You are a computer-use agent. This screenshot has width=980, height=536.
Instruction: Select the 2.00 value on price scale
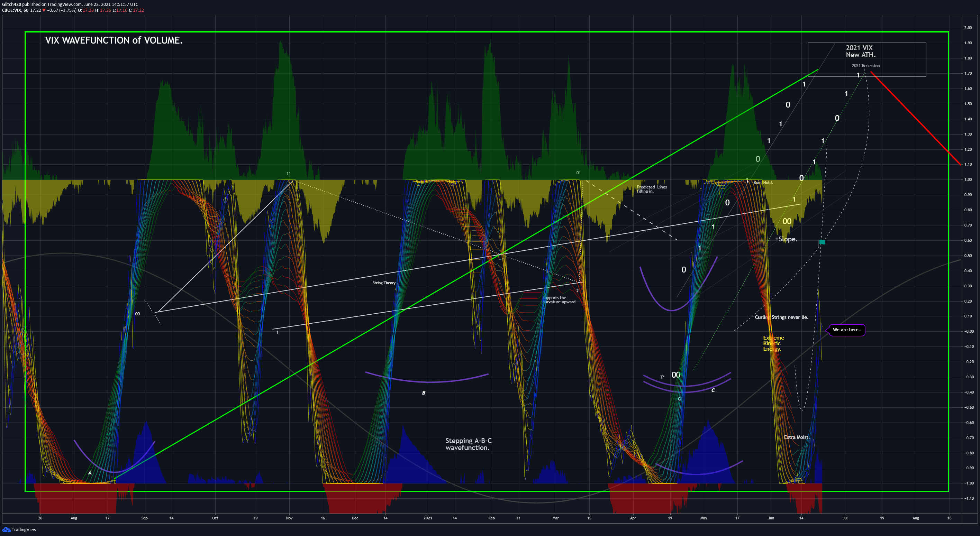click(968, 28)
